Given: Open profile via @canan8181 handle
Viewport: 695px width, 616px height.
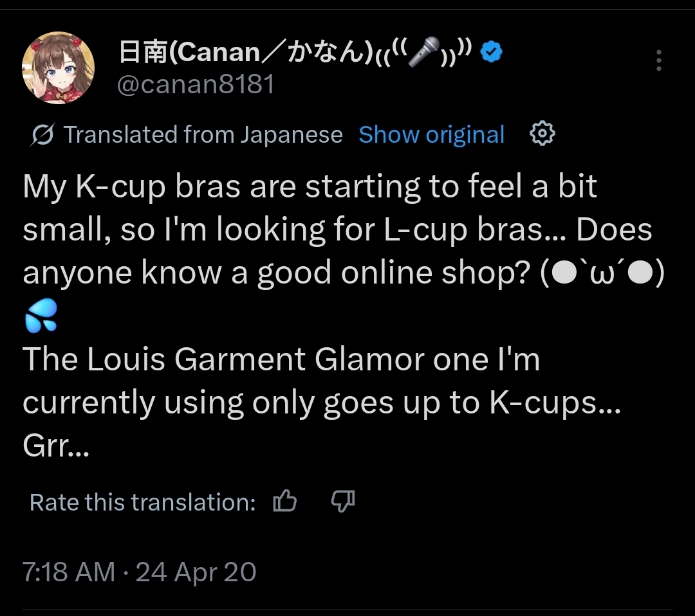Looking at the screenshot, I should pyautogui.click(x=196, y=84).
